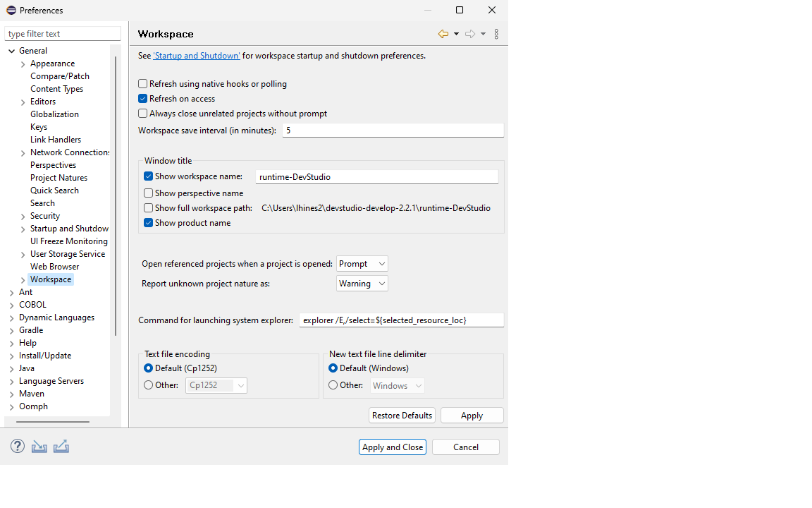Click the import preferences icon
Viewport: 812px width, 508px height.
[39, 446]
